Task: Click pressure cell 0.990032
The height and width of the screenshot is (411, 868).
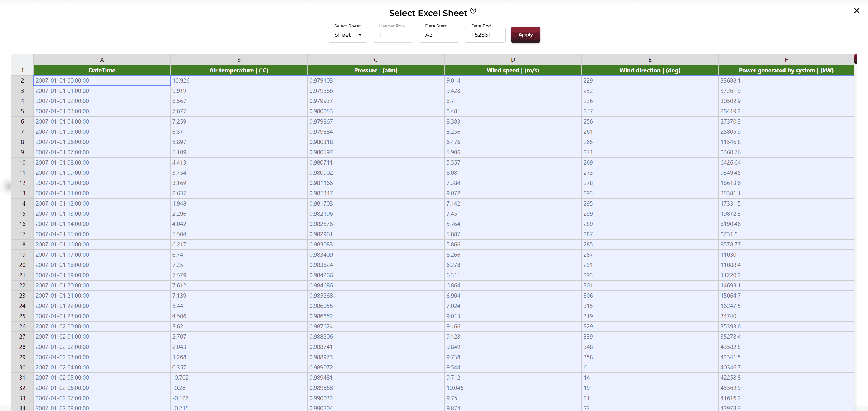Action: pyautogui.click(x=376, y=398)
